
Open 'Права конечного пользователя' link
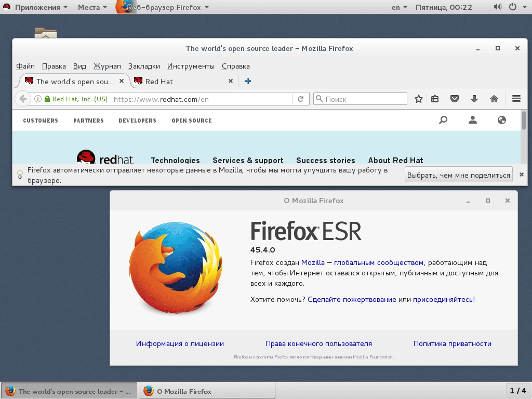coord(318,343)
